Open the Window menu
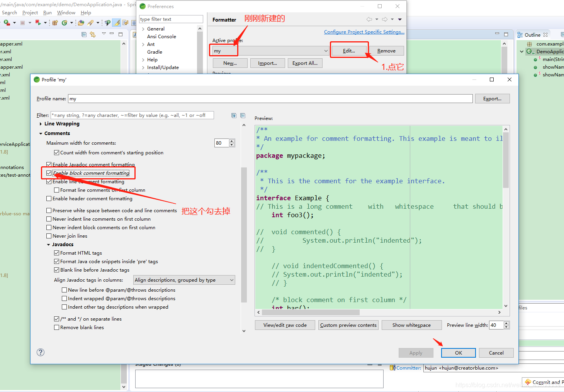564x392 pixels. tap(66, 13)
